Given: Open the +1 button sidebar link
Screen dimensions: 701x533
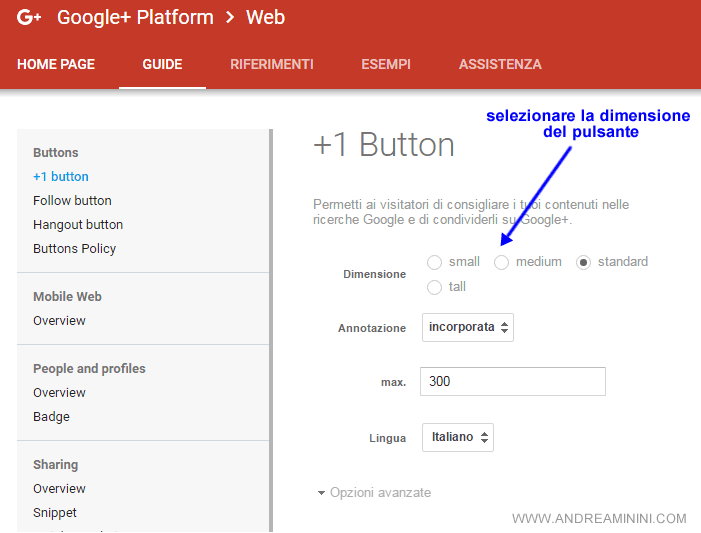Looking at the screenshot, I should (x=61, y=177).
